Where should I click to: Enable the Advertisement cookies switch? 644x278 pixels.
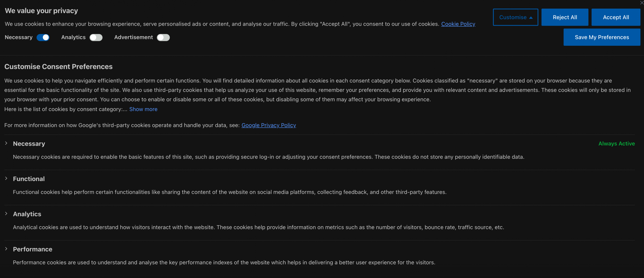coord(163,37)
